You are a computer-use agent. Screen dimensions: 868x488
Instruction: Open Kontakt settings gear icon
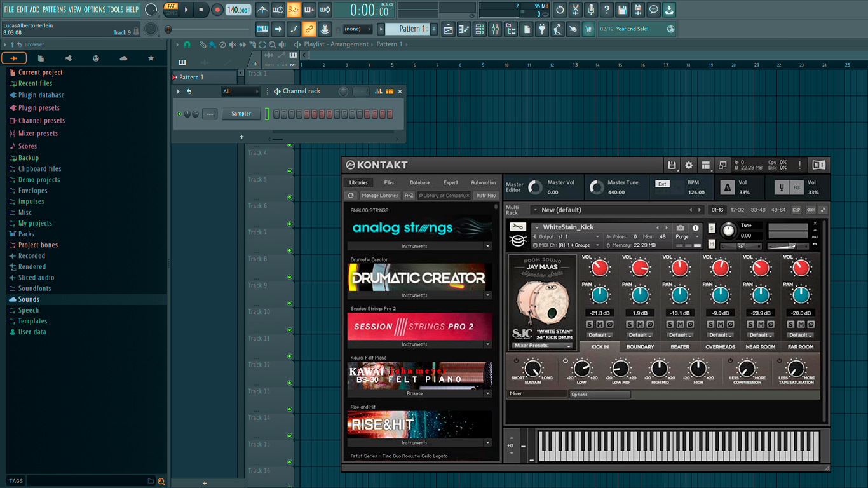689,165
